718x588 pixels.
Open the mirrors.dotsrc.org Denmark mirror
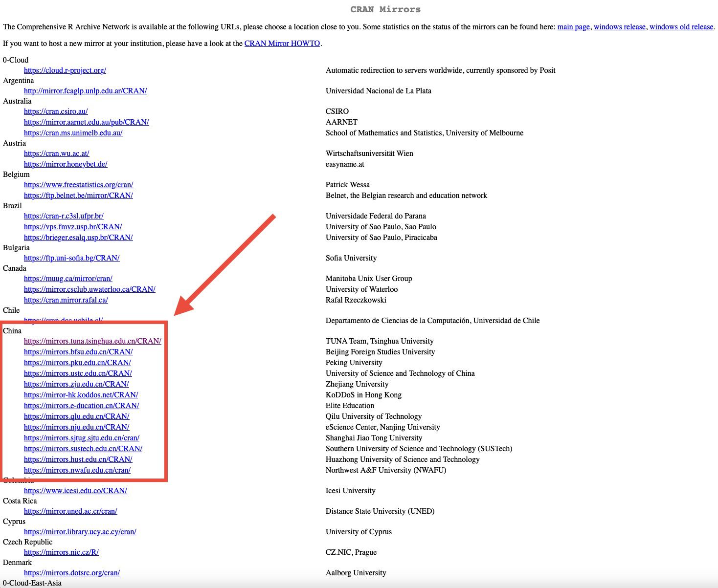72,573
